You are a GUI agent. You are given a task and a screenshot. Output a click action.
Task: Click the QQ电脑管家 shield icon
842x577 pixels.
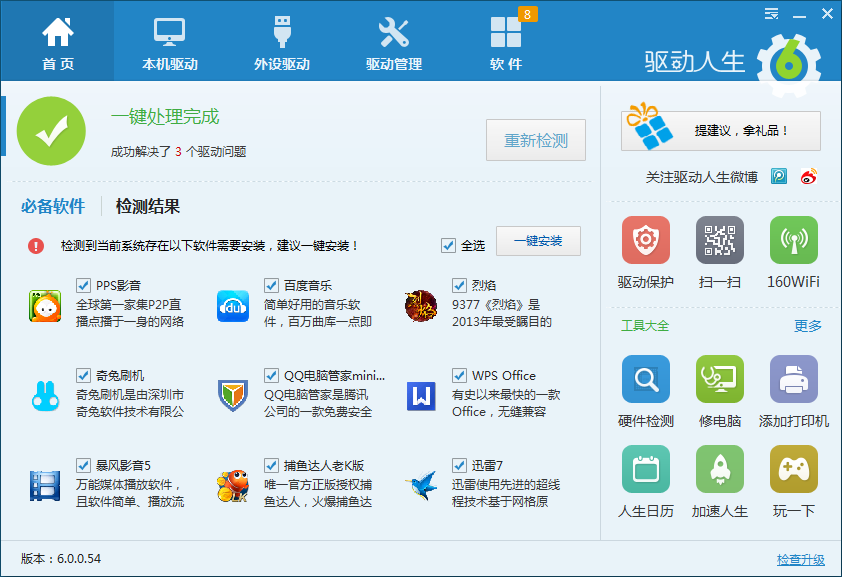click(x=233, y=396)
